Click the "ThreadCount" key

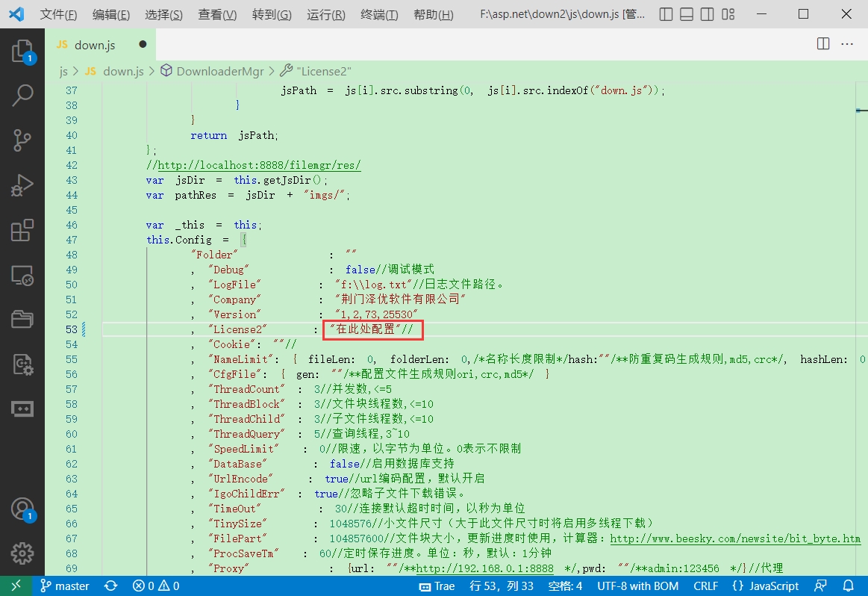[x=246, y=389]
